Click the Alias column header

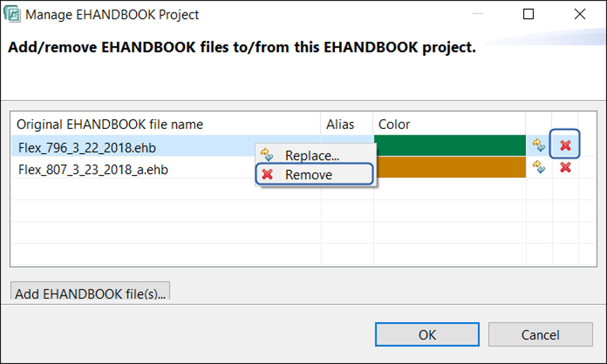(x=340, y=124)
